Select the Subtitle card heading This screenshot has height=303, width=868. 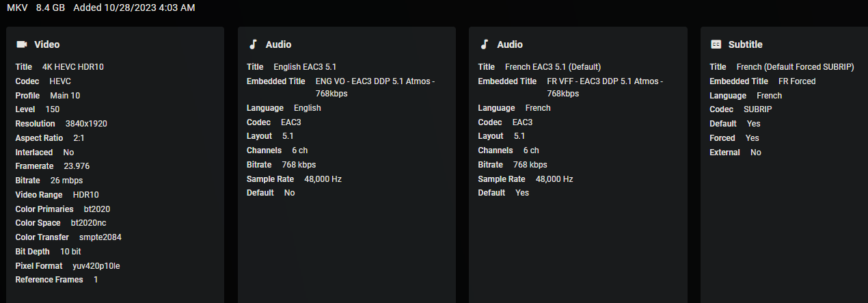(x=745, y=44)
